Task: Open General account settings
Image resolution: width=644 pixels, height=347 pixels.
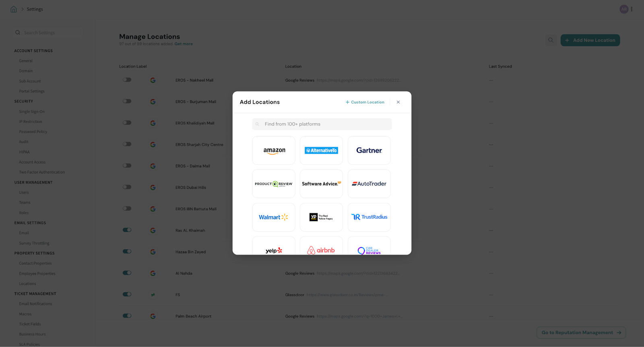Action: point(26,61)
